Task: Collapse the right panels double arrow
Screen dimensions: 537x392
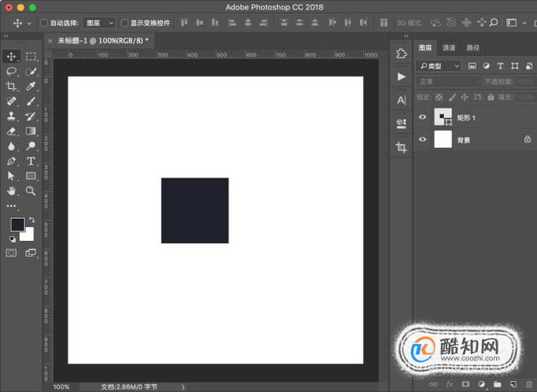Action: click(x=406, y=35)
